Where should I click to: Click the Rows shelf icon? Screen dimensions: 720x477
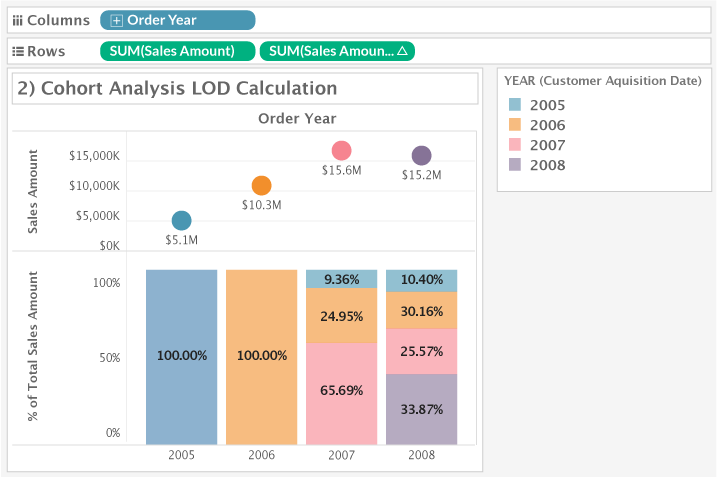point(17,51)
